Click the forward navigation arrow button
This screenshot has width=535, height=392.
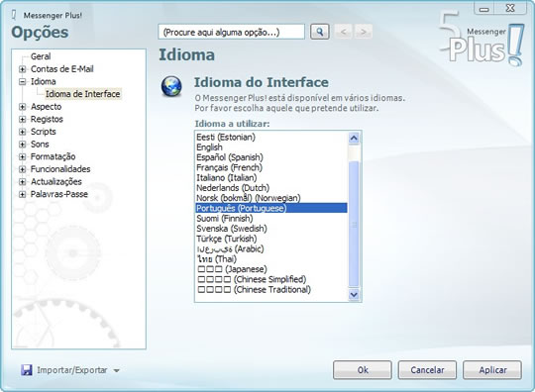click(364, 32)
